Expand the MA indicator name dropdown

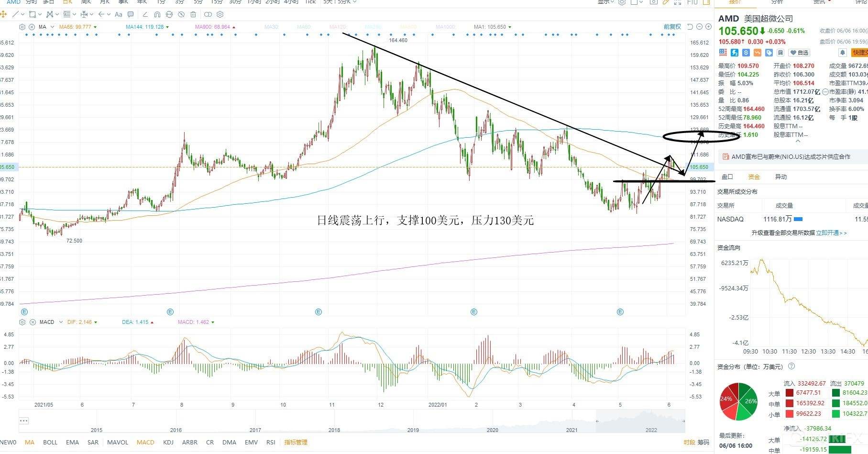point(52,27)
